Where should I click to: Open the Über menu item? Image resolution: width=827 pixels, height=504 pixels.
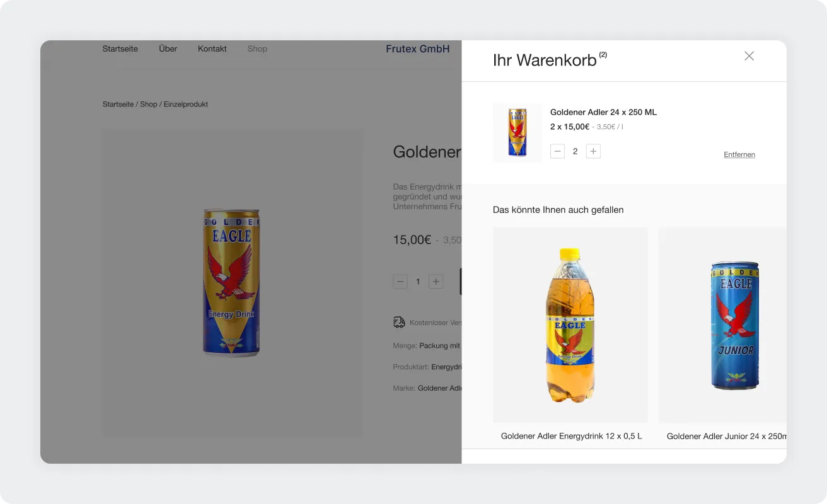[x=168, y=49]
